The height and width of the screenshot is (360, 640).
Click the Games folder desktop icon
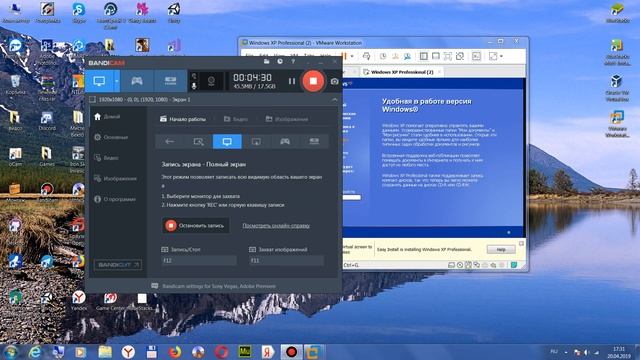[x=47, y=157]
